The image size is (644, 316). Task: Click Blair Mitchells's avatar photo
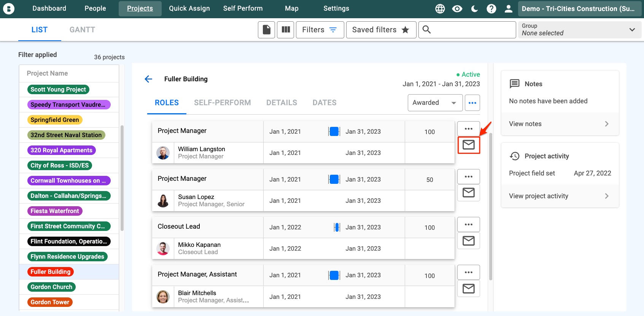point(163,297)
